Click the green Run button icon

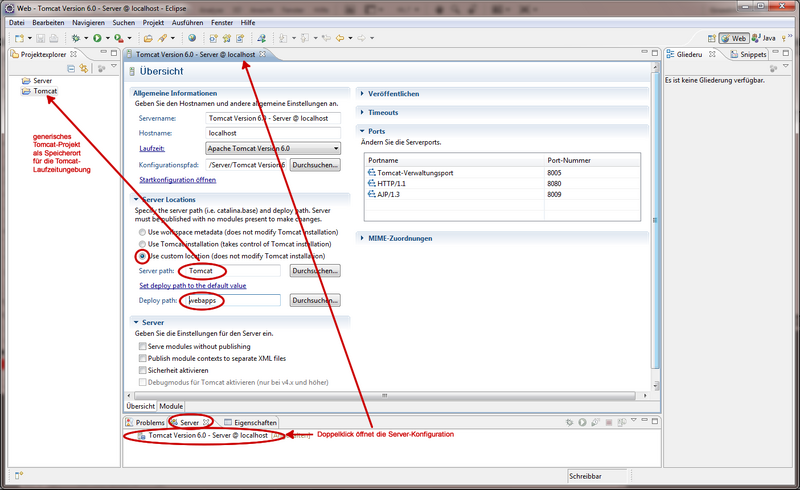pyautogui.click(x=97, y=38)
